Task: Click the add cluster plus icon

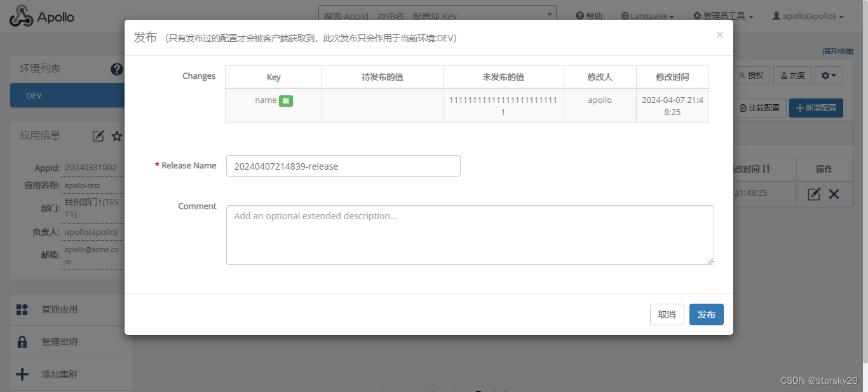Action: tap(22, 374)
